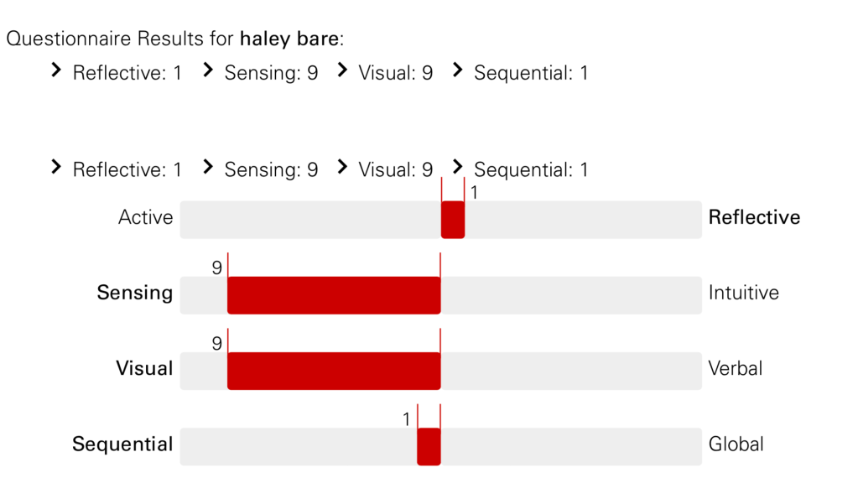Click the Verbal label right of the chart
Screen dimensions: 858x504
click(x=735, y=369)
